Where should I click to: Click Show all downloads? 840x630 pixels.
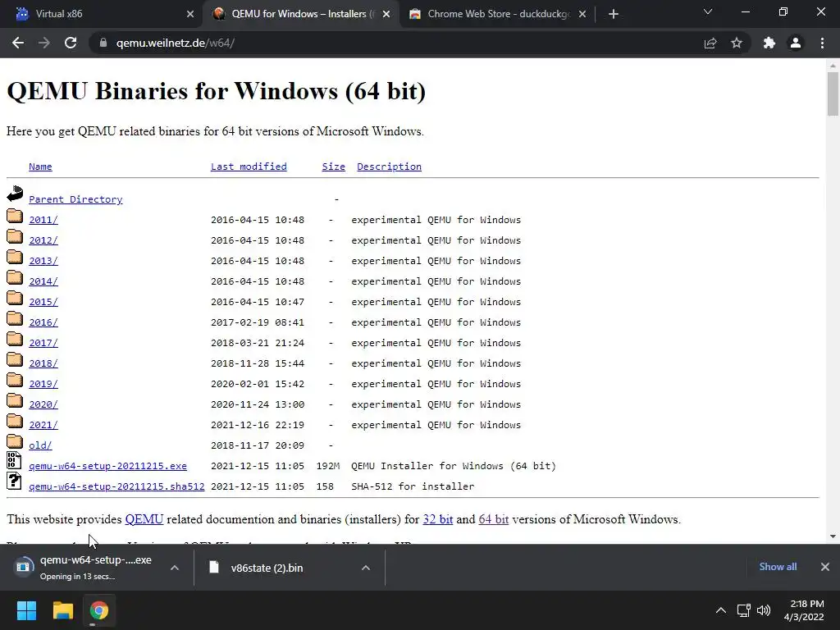tap(778, 567)
